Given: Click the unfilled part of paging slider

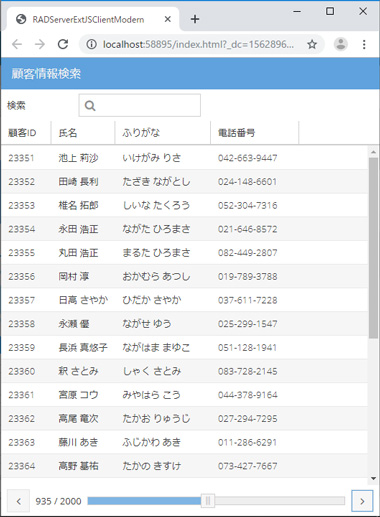Looking at the screenshot, I should tap(279, 501).
